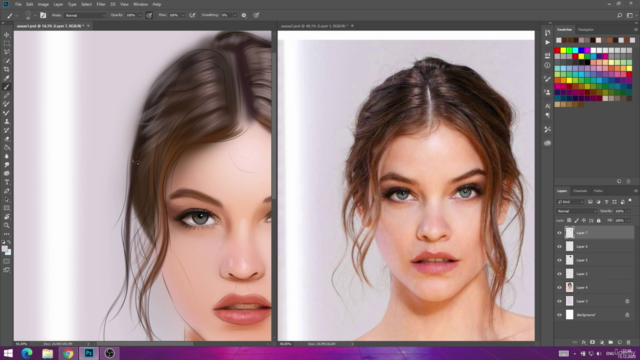Create a new layer
Screen dimensions: 640x360
pos(620,342)
